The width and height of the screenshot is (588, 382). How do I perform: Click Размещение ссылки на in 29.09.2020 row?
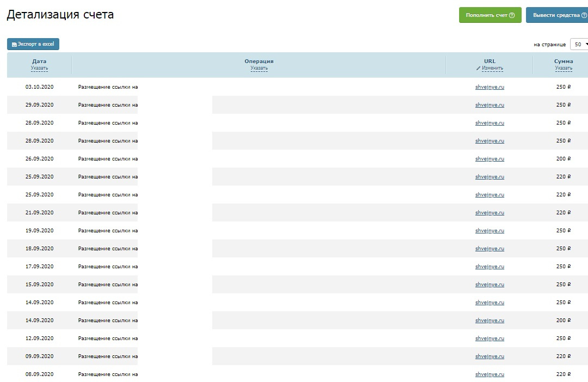pyautogui.click(x=108, y=104)
